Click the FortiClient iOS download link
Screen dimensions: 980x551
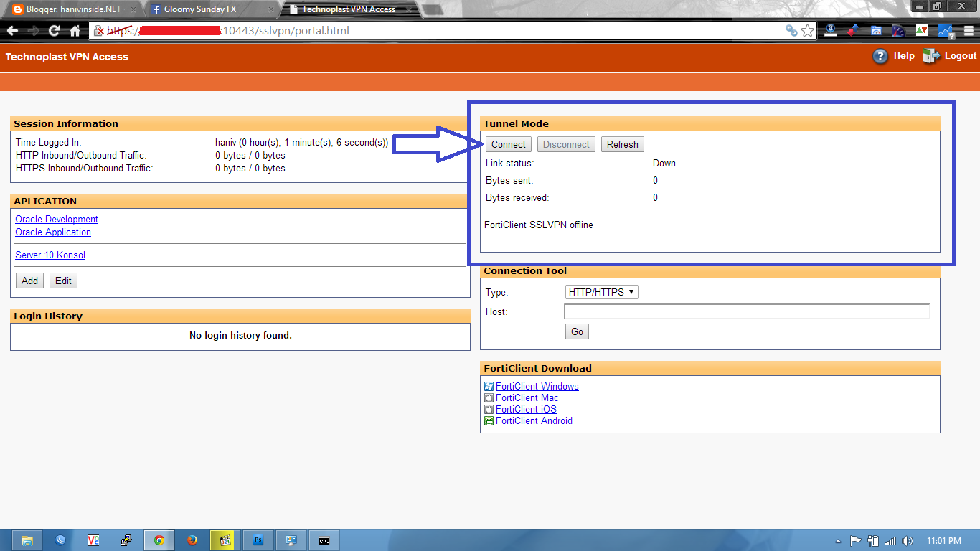(x=526, y=409)
